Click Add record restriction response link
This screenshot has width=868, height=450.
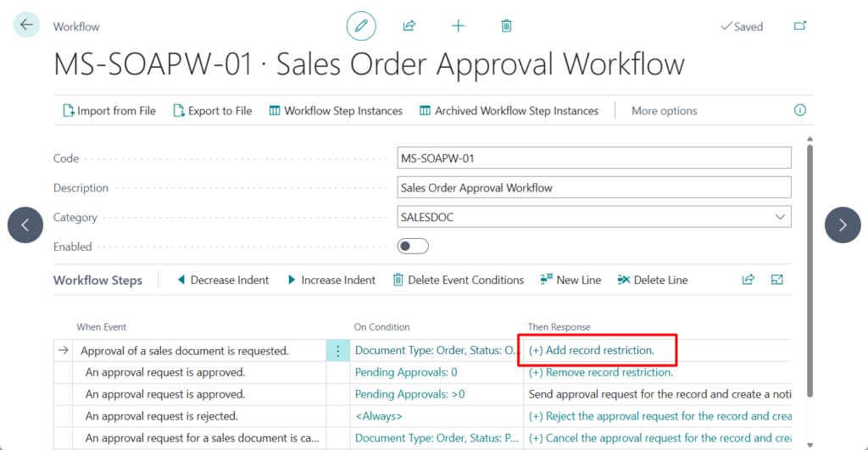click(x=592, y=350)
